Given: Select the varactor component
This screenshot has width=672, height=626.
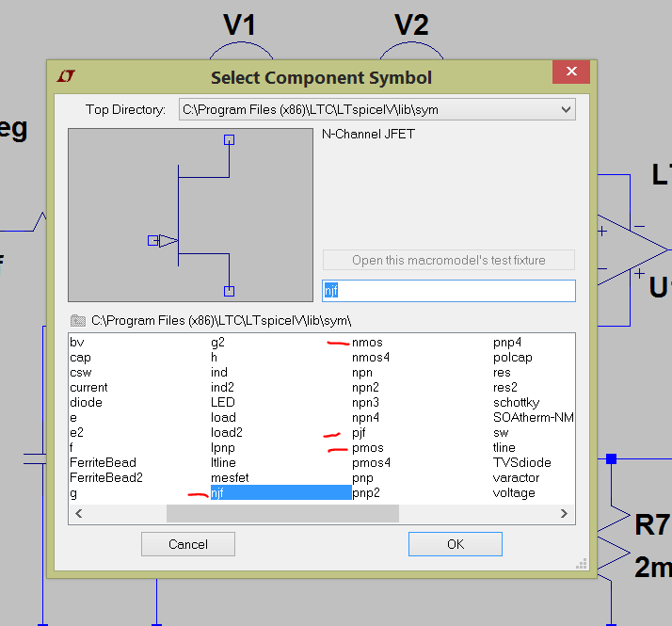Looking at the screenshot, I should pyautogui.click(x=516, y=477).
